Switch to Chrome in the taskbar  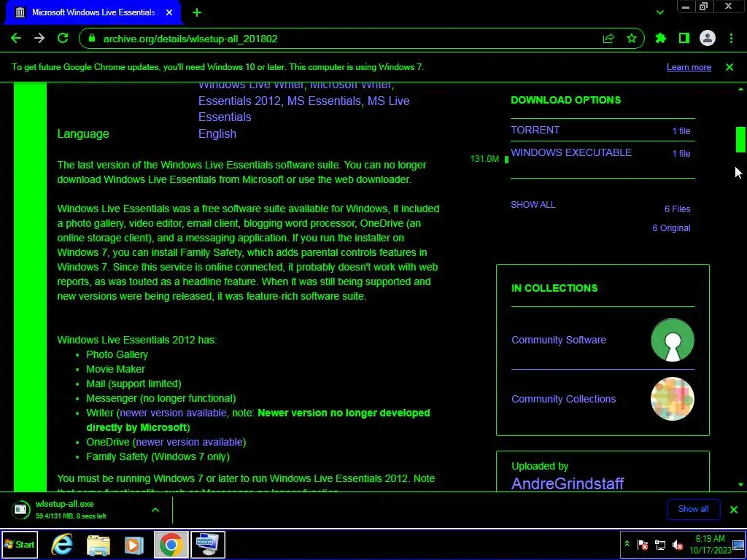(x=171, y=544)
